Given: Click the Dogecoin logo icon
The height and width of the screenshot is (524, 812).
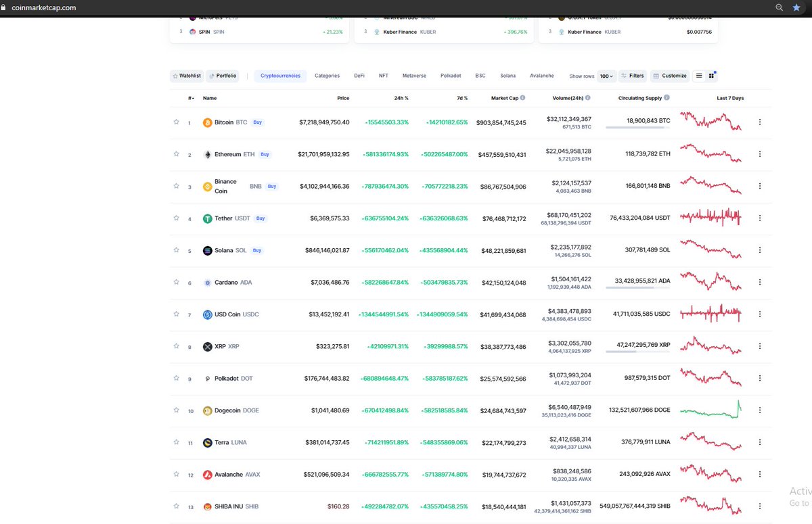Looking at the screenshot, I should tap(208, 410).
